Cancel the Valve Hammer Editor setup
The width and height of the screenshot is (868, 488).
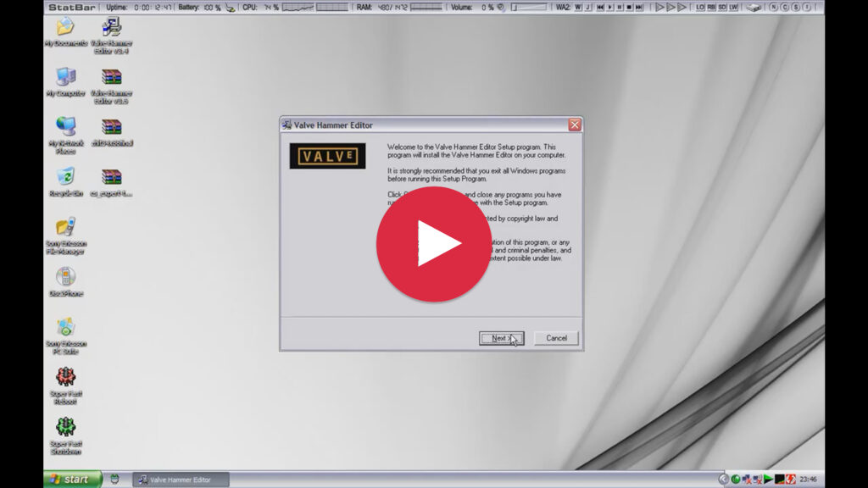tap(556, 338)
